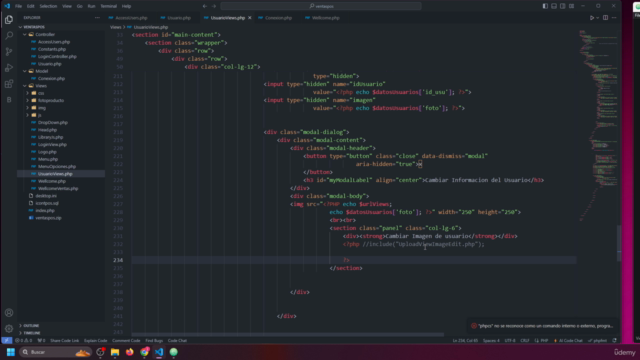Viewport: 640px width, 360px height.
Task: Open Windows Start menu
Action: click(11, 352)
